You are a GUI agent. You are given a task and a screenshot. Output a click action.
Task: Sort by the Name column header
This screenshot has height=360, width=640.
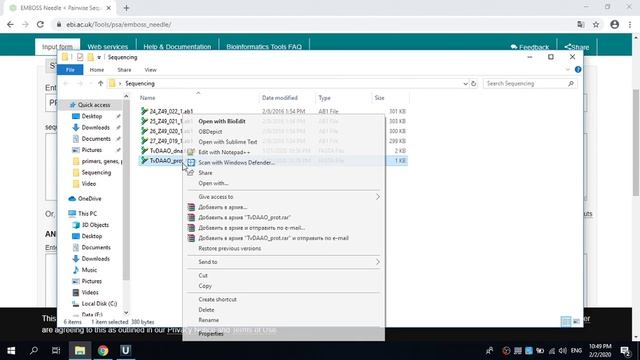pyautogui.click(x=147, y=98)
